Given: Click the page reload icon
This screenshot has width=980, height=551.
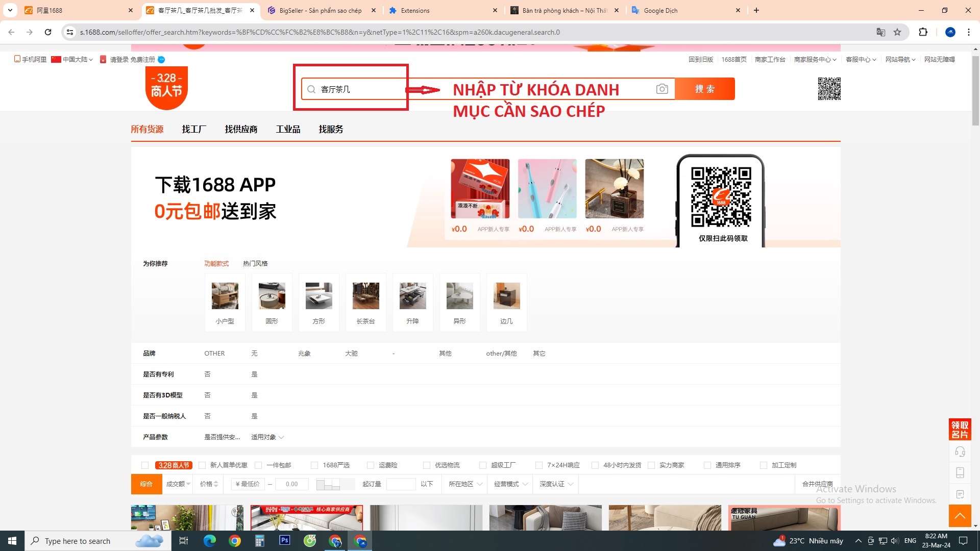Looking at the screenshot, I should tap(48, 32).
